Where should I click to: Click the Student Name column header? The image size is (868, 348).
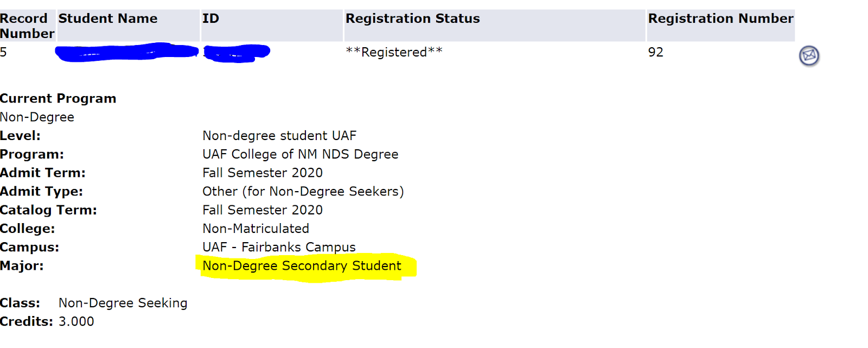[x=108, y=18]
